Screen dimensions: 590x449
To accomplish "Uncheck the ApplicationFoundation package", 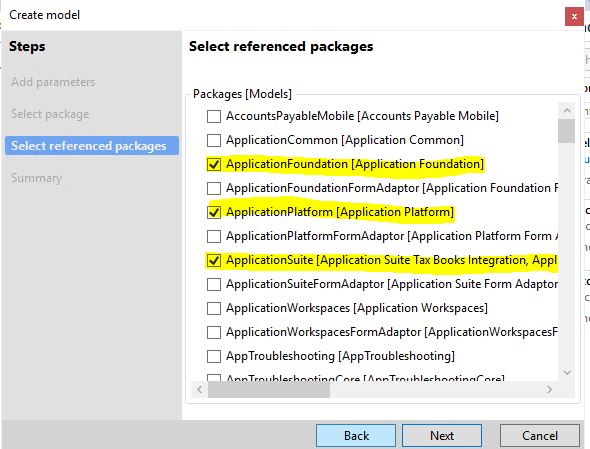I will point(214,164).
